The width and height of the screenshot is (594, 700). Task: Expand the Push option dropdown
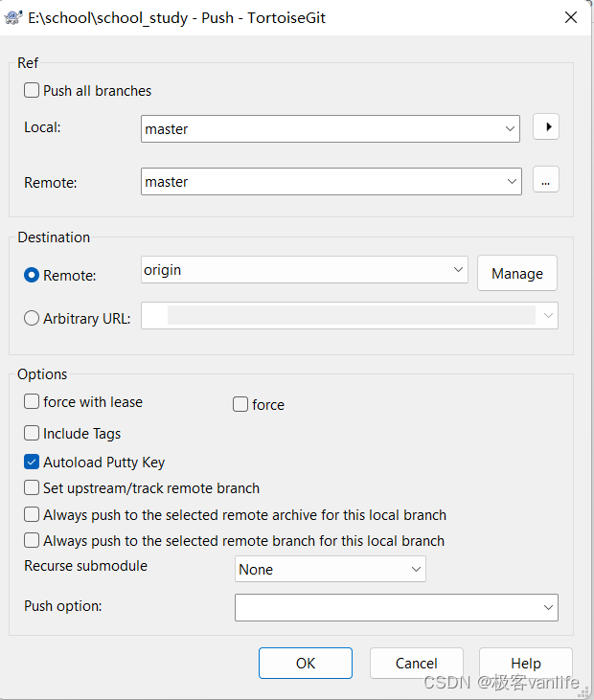pyautogui.click(x=548, y=607)
